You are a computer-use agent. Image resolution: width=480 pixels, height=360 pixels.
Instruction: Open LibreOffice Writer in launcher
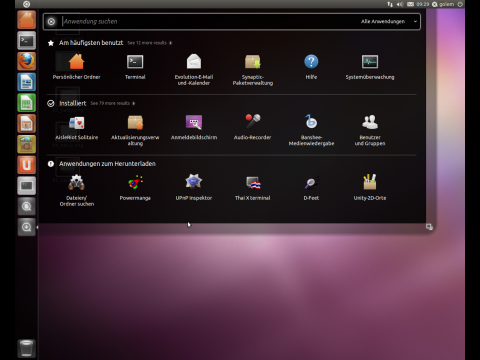pyautogui.click(x=27, y=82)
